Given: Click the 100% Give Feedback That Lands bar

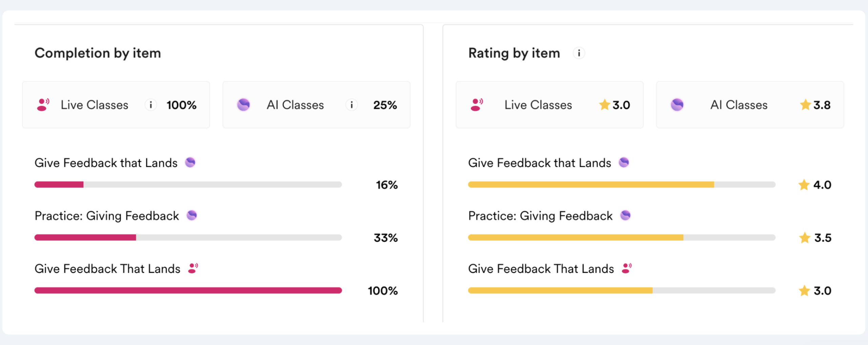Looking at the screenshot, I should [188, 290].
